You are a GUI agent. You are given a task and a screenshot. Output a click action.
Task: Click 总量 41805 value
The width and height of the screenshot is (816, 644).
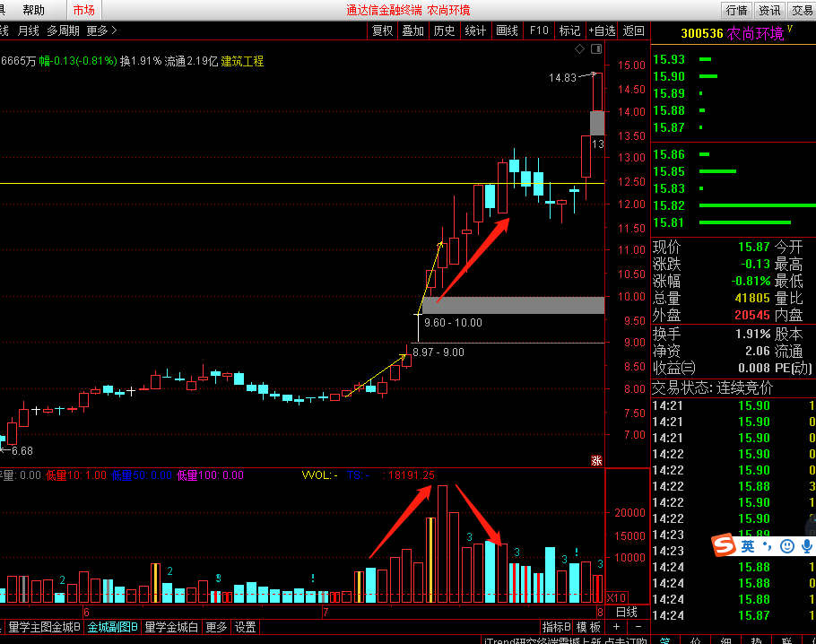click(x=752, y=299)
